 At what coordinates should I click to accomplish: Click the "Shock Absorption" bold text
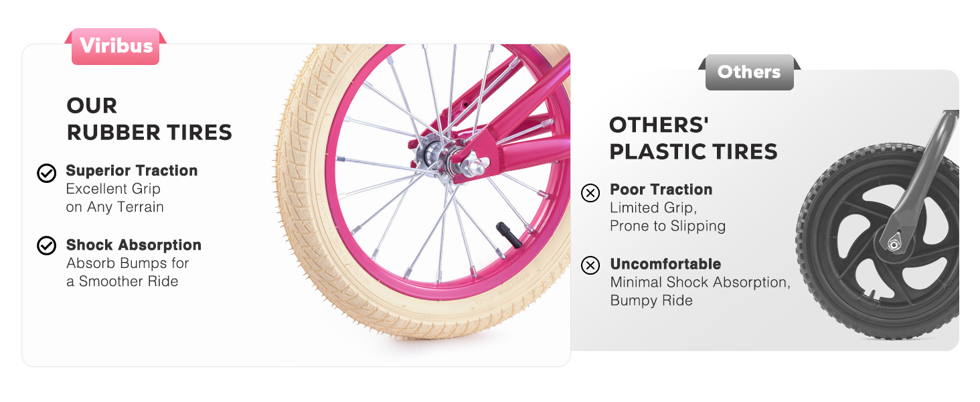[134, 245]
